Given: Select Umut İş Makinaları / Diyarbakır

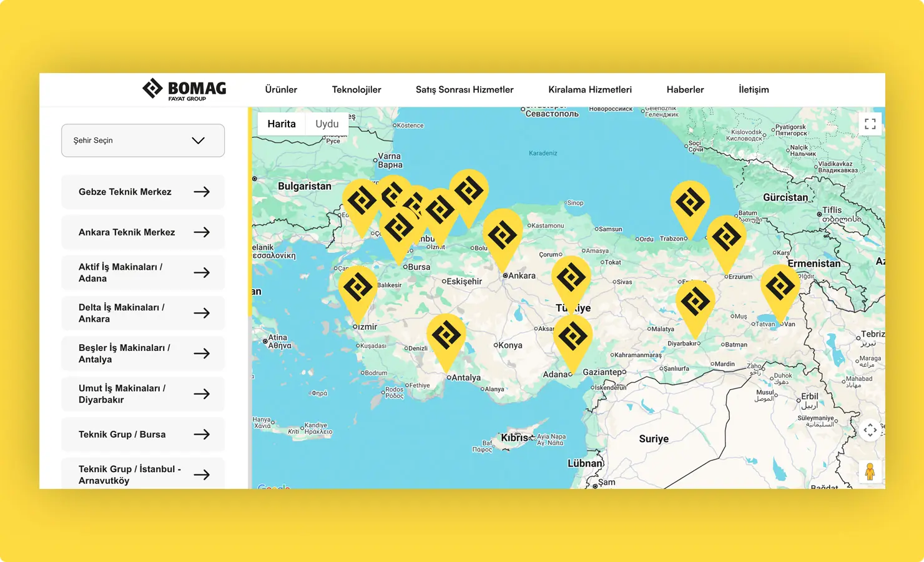Looking at the screenshot, I should point(143,394).
